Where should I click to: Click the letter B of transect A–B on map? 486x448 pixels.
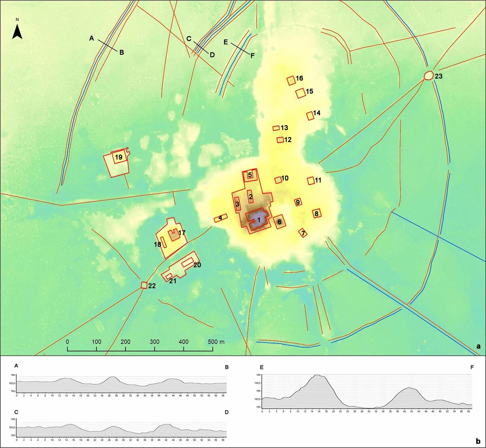coord(122,52)
